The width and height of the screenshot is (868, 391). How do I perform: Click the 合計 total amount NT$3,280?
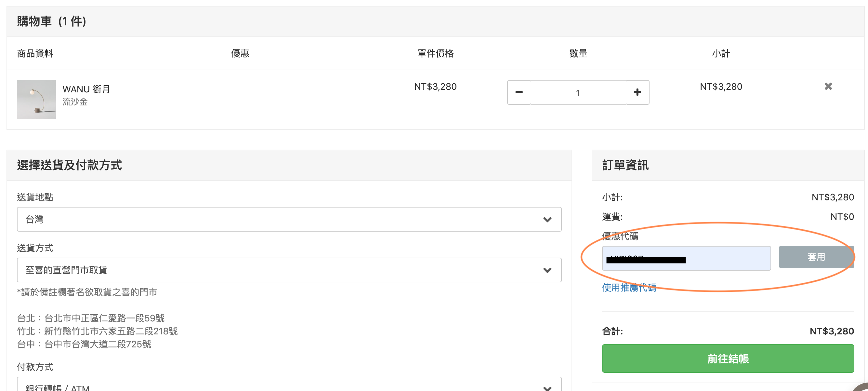[831, 331]
